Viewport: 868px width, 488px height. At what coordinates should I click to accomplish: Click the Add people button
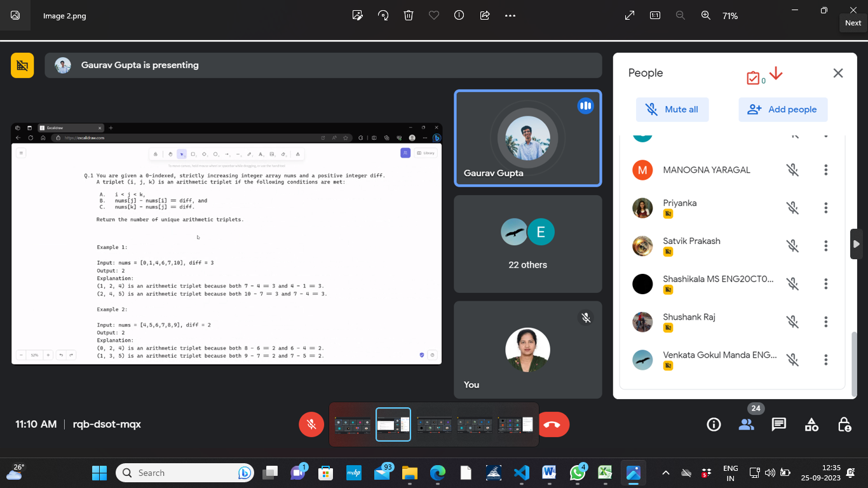(x=783, y=109)
